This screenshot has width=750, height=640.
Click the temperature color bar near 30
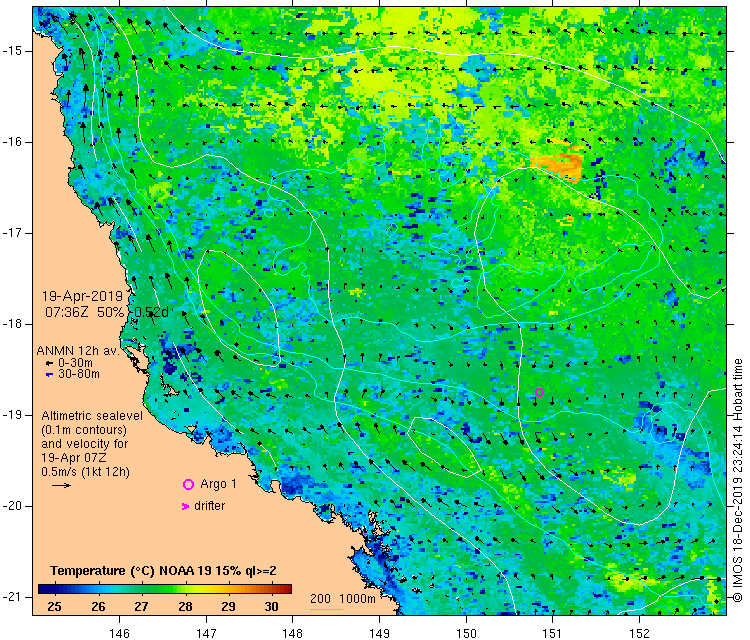click(271, 589)
